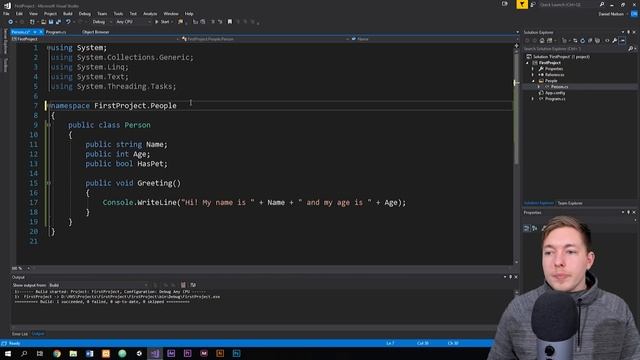Click the search magnifier in Solution Explorer

pos(631,49)
